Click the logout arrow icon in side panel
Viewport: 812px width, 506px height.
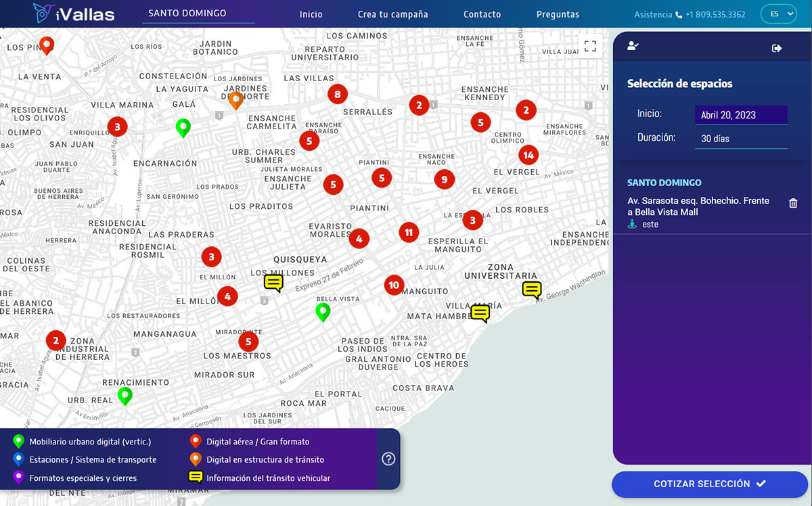[777, 48]
